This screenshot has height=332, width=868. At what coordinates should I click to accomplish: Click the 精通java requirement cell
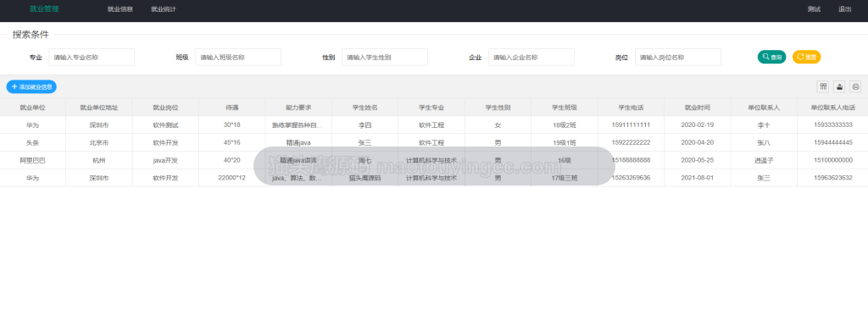(298, 143)
